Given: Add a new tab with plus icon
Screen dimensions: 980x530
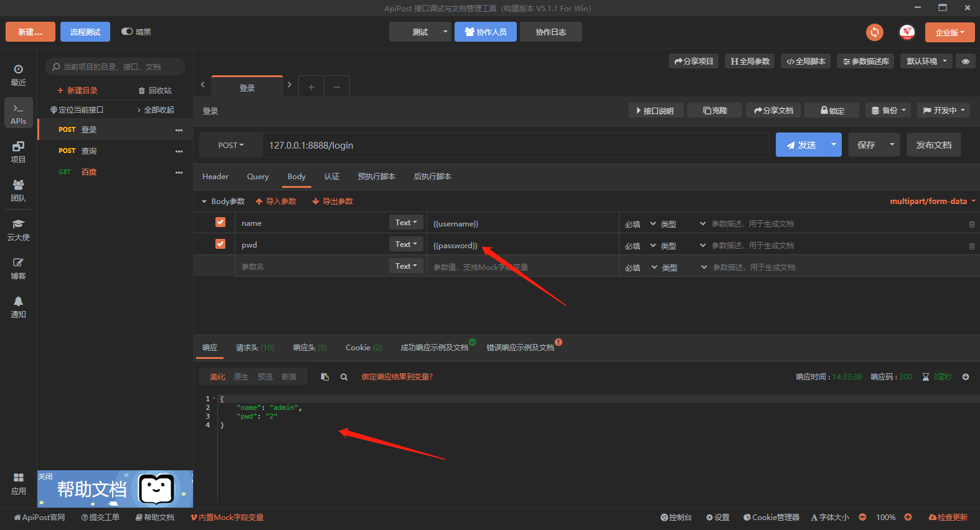Looking at the screenshot, I should pos(311,87).
